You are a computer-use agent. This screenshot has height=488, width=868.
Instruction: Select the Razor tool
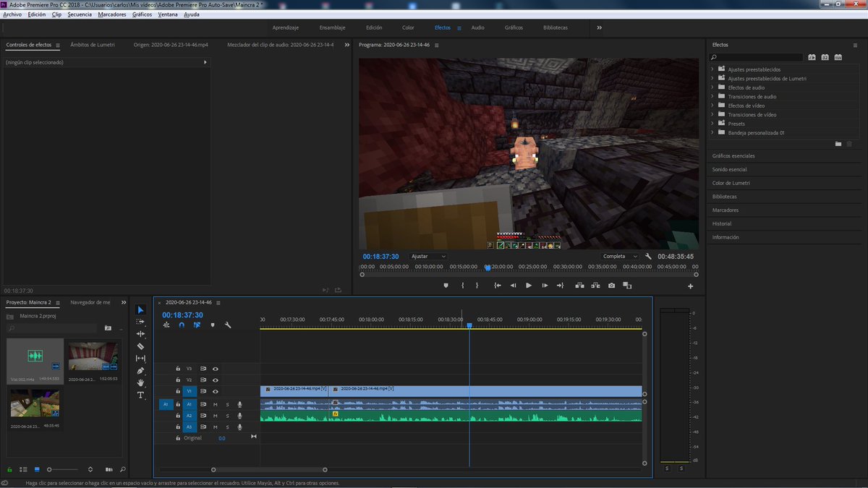pyautogui.click(x=140, y=346)
